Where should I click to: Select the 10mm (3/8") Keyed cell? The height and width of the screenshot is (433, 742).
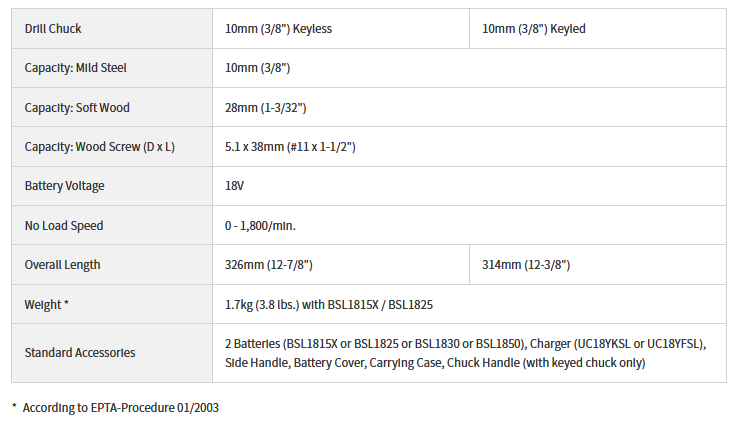[534, 29]
